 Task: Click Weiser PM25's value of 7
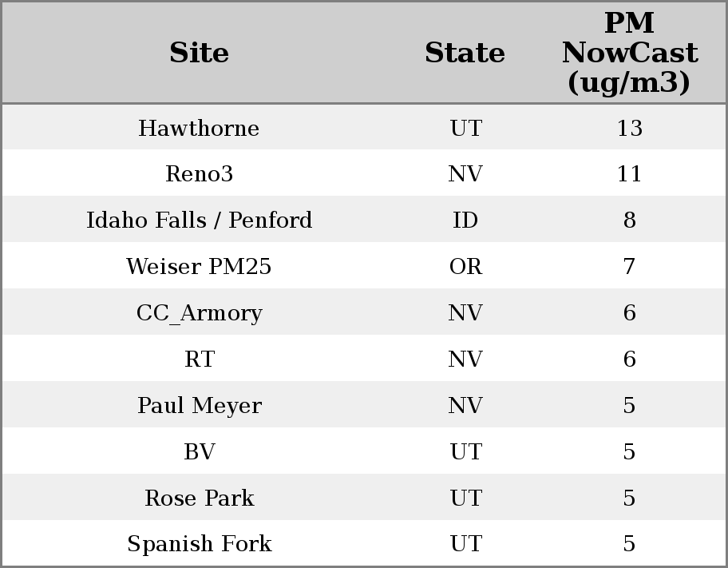tap(629, 267)
